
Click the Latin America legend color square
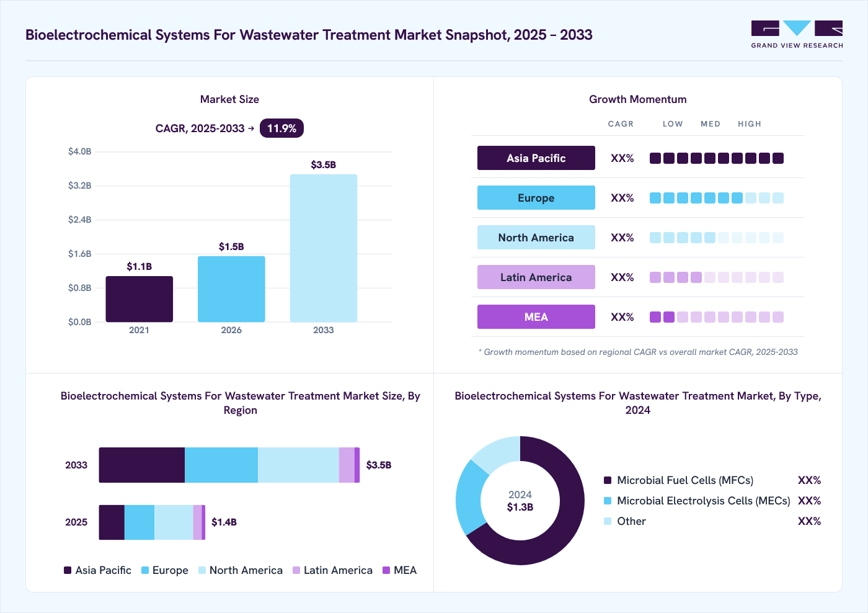tap(296, 570)
